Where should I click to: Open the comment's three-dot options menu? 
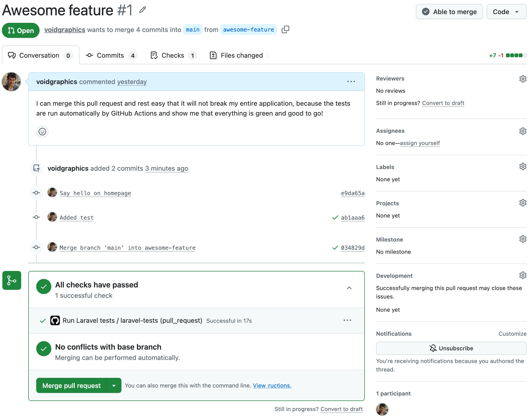click(351, 81)
